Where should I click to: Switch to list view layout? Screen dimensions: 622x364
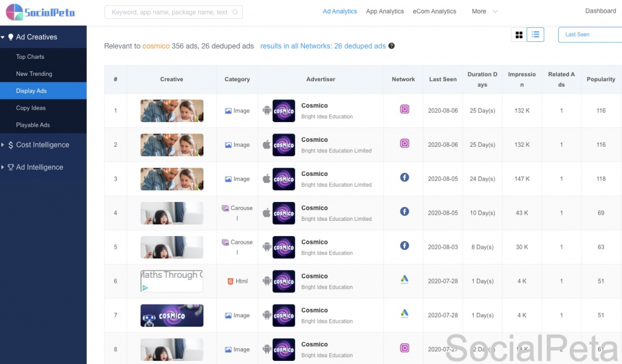[x=535, y=35]
